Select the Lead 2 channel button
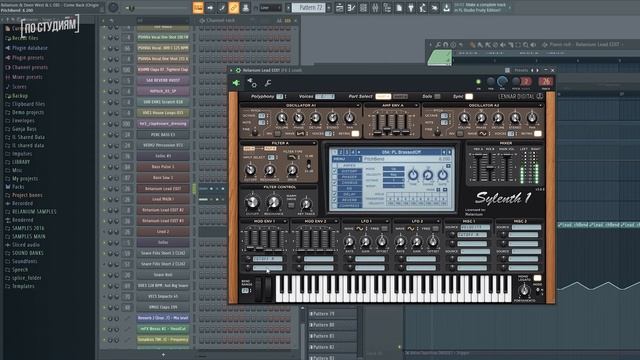640x360 pixels. click(x=163, y=231)
